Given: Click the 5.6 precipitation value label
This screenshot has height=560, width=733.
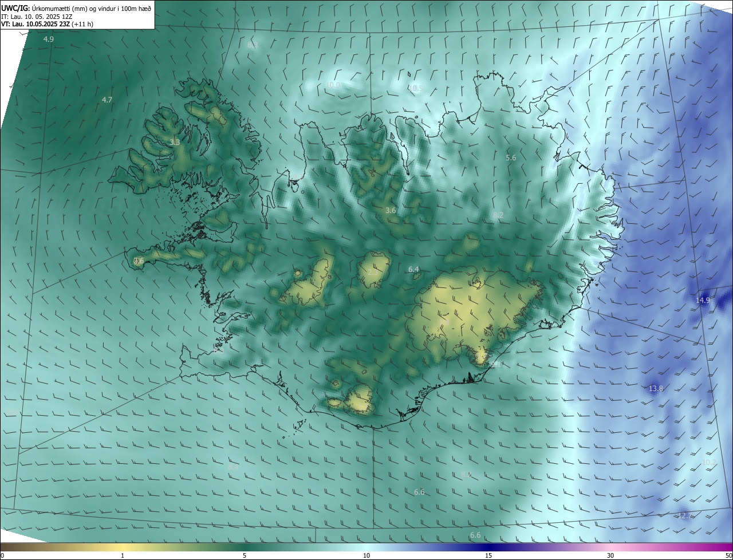Looking at the screenshot, I should click(511, 157).
